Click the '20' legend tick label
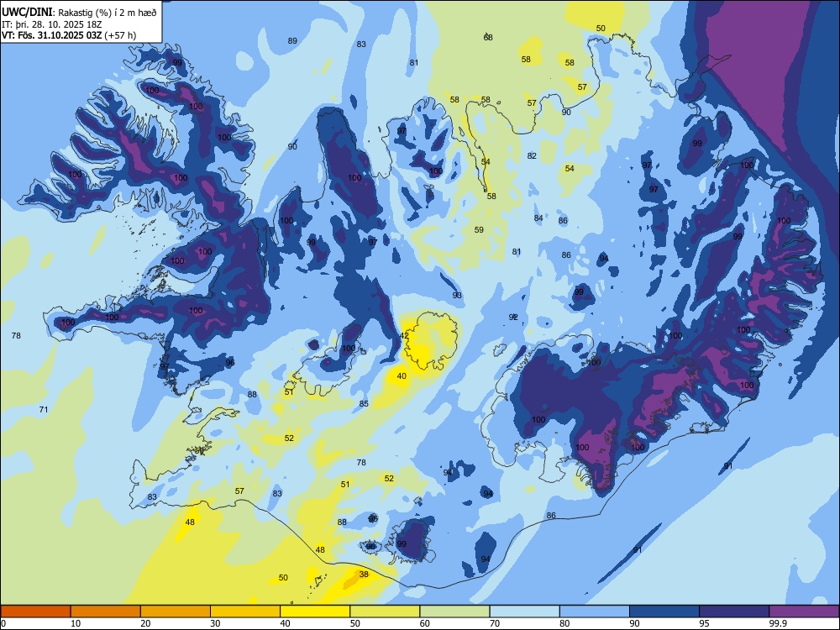The width and height of the screenshot is (840, 630). [x=145, y=623]
